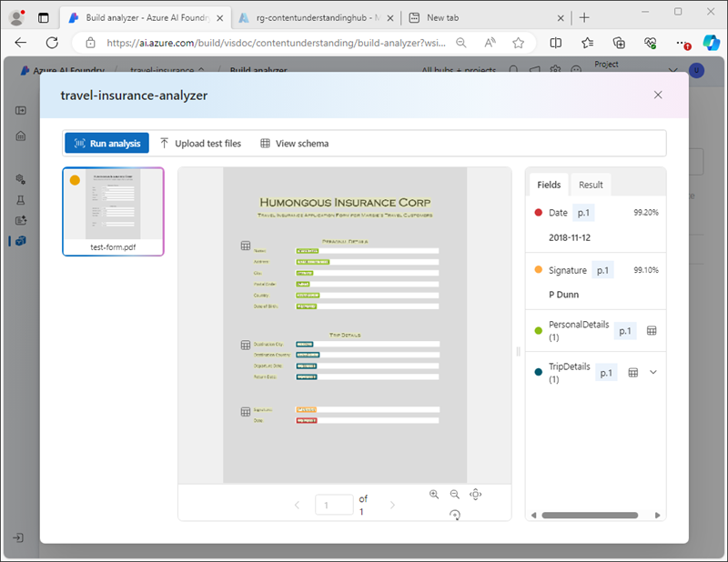This screenshot has height=562, width=728.
Task: Go to previous page of document
Action: click(297, 505)
